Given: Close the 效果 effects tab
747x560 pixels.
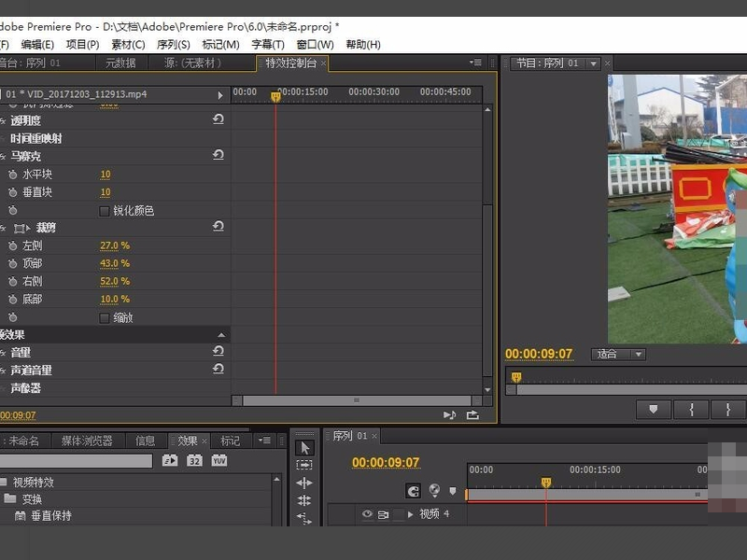Looking at the screenshot, I should coord(204,441).
